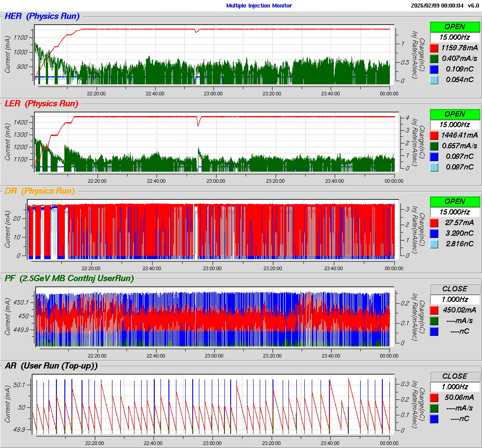The width and height of the screenshot is (482, 448).
Task: Click the HER red current color swatch
Action: tap(434, 48)
